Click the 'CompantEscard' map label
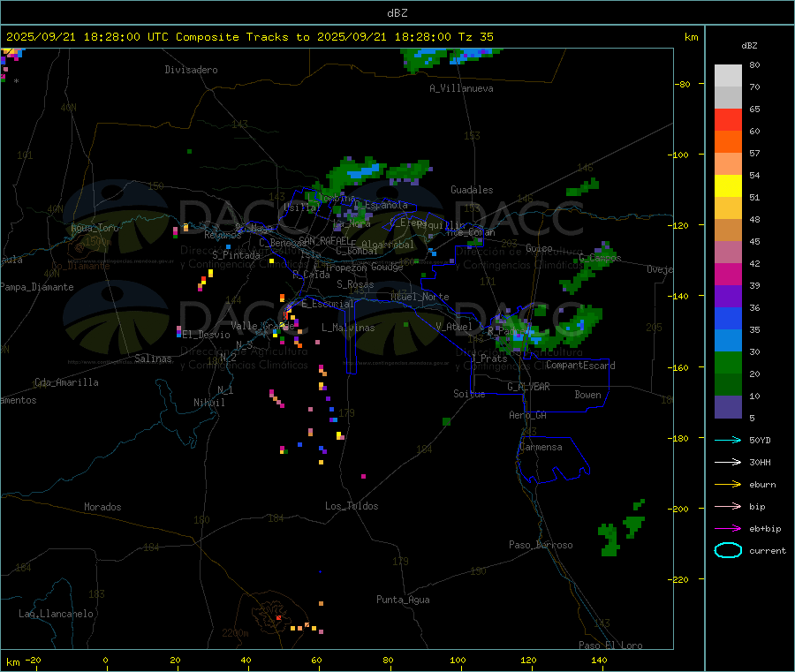This screenshot has height=672, width=795. (x=580, y=365)
